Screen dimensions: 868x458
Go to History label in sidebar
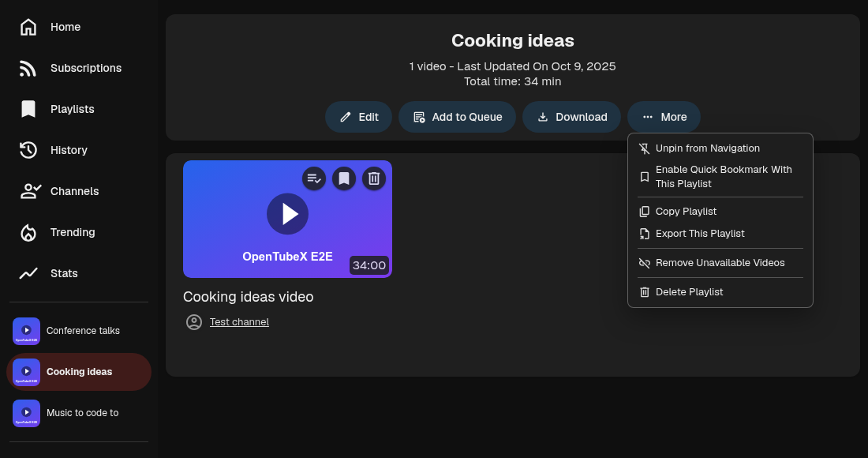tap(69, 150)
